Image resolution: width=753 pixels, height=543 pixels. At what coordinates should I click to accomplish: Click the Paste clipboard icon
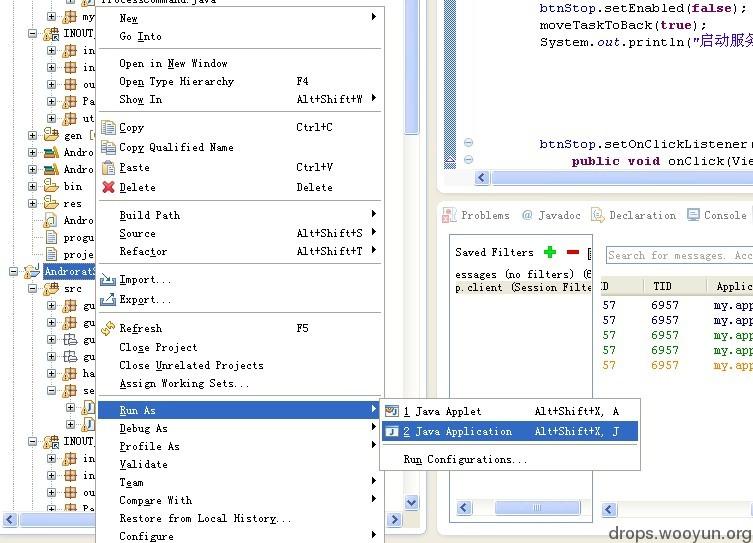click(109, 168)
